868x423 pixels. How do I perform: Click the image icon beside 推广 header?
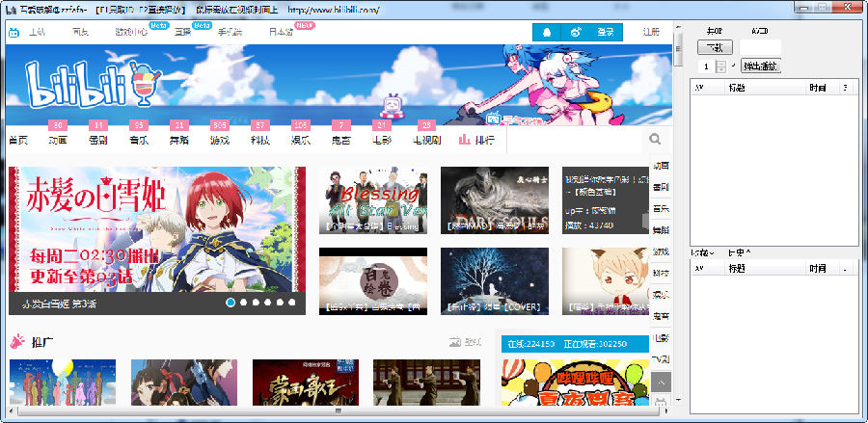coord(455,342)
